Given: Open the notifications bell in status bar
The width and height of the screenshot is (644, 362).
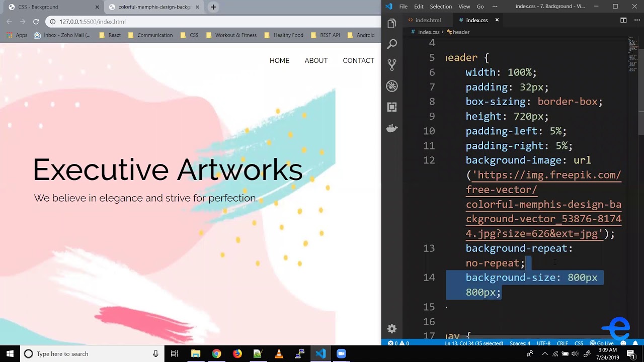Looking at the screenshot, I should click(x=636, y=343).
